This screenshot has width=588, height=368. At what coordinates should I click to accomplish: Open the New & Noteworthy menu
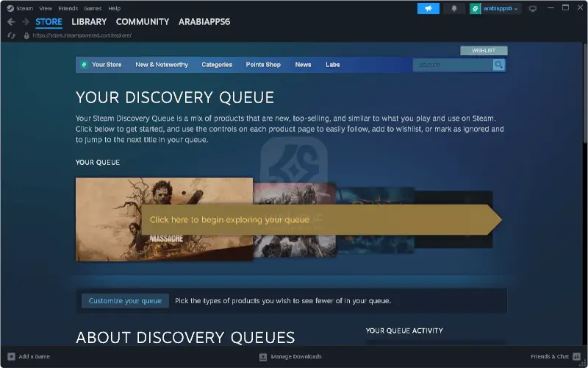pos(162,65)
